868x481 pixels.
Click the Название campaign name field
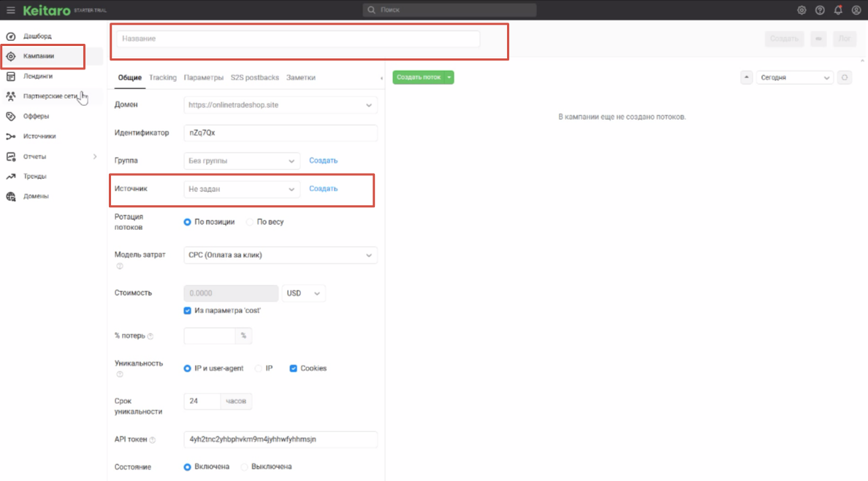pos(297,39)
